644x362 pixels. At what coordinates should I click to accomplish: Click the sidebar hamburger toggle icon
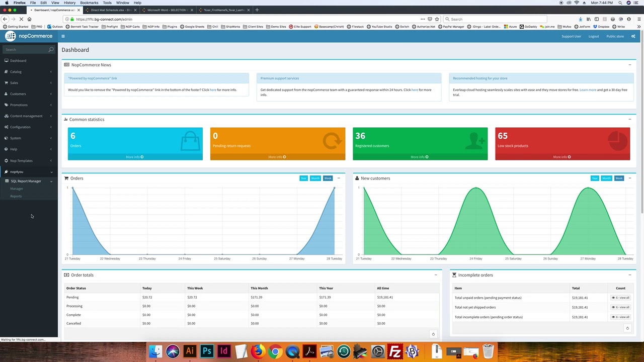tap(63, 36)
